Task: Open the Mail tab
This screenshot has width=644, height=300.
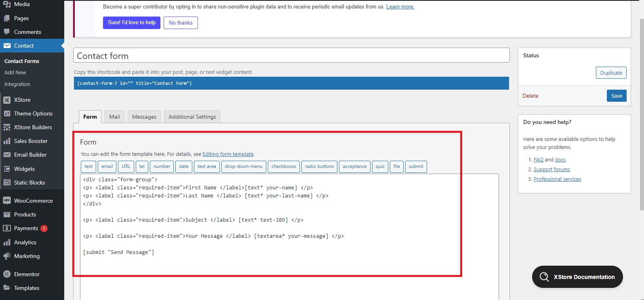Action: click(x=115, y=117)
